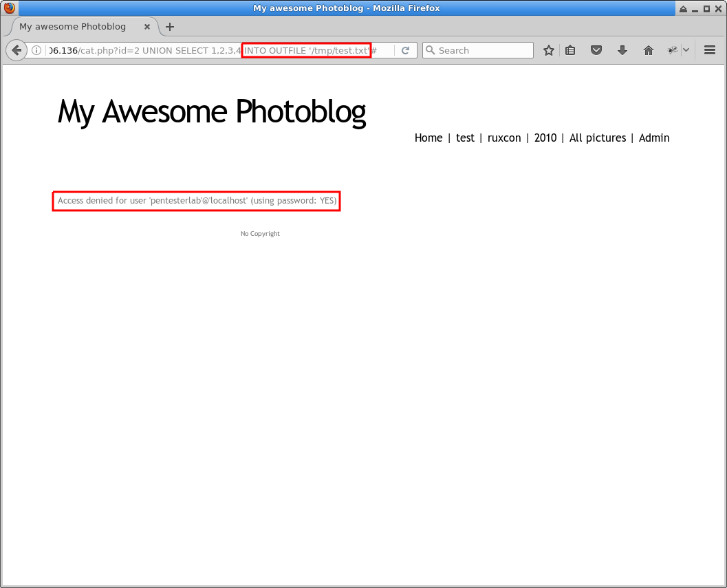Click the extension icon beside Home button
Screen dimensions: 727x588
tap(672, 50)
